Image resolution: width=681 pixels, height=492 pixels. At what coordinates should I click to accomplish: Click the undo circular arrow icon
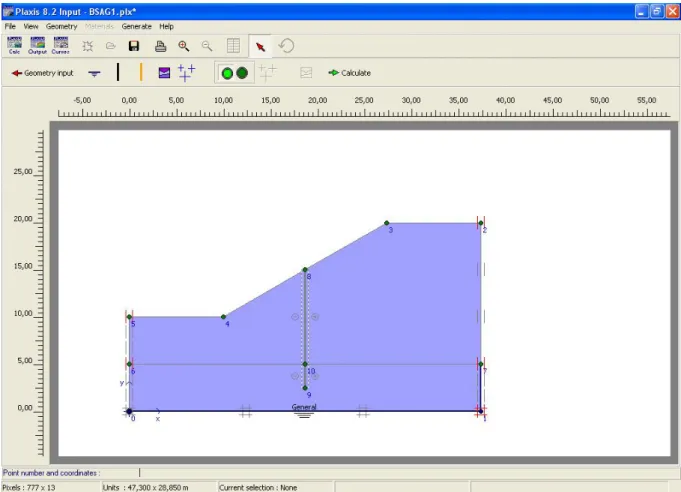click(287, 46)
